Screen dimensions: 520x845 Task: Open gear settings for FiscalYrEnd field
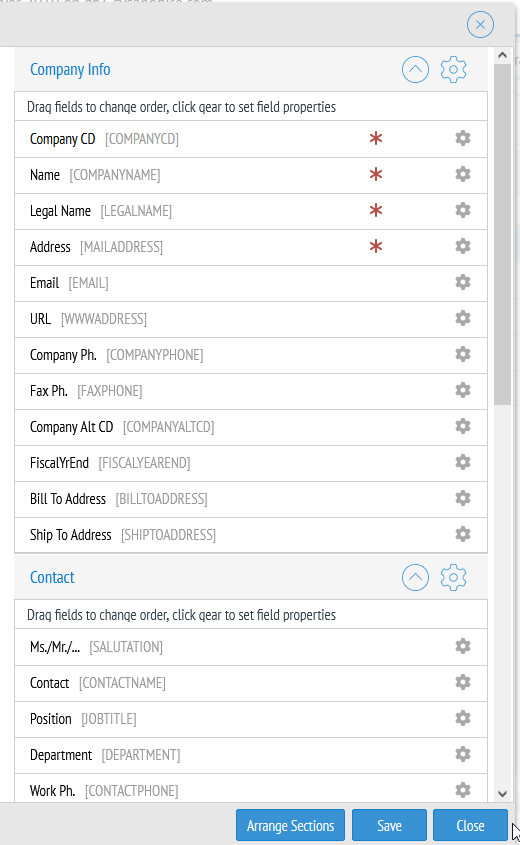(x=463, y=462)
